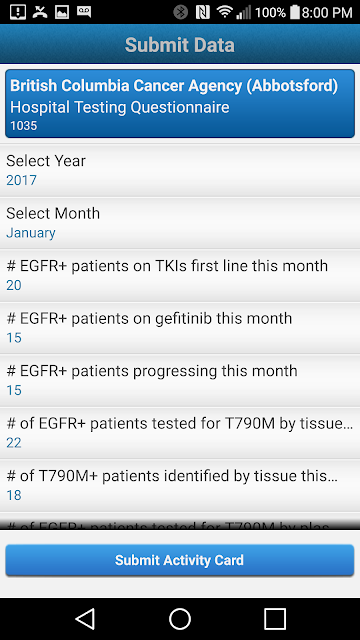Tap the alert notification icon in status bar
This screenshot has width=360, height=640.
click(x=18, y=12)
